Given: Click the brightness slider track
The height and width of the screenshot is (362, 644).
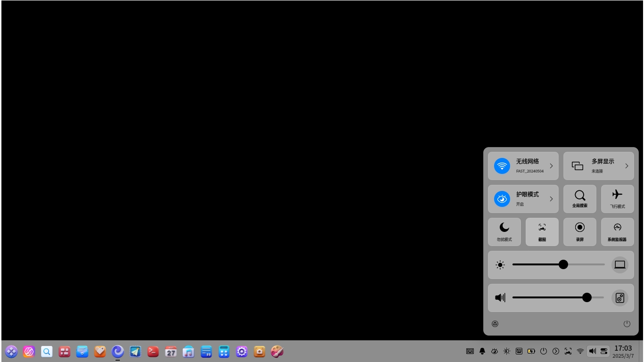Looking at the screenshot, I should (559, 264).
